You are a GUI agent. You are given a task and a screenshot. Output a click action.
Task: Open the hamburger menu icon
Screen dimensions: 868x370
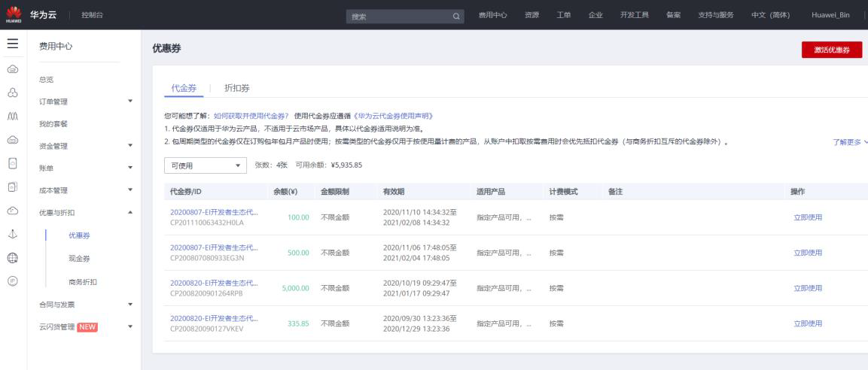pos(13,43)
